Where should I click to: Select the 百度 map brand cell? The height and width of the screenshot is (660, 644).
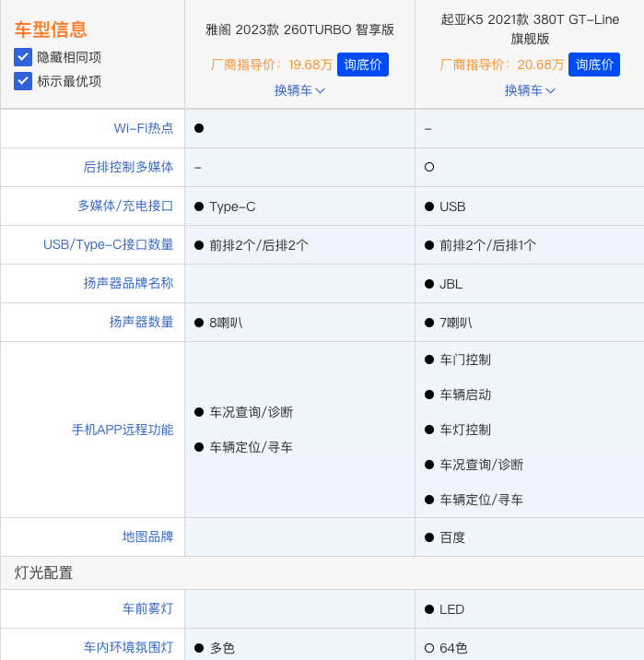pos(452,537)
